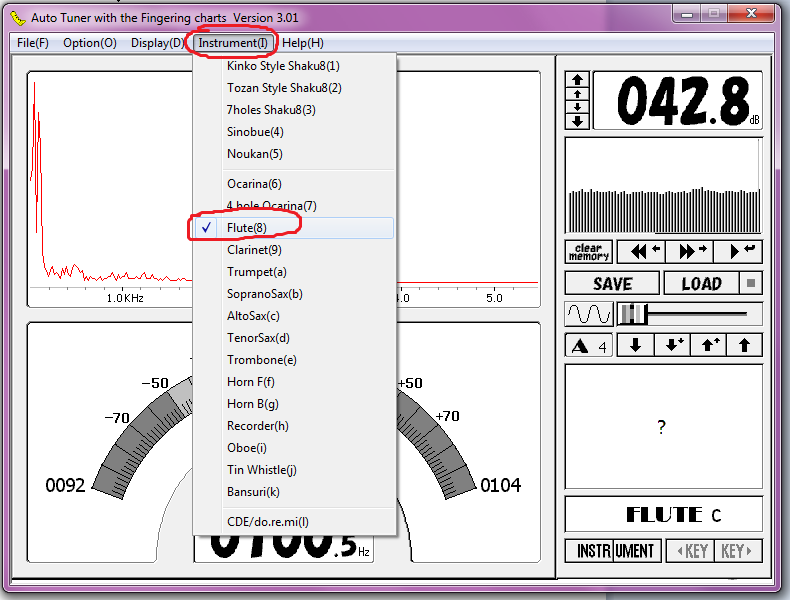This screenshot has height=600, width=790.
Task: Click the tuning fork A4 icon
Action: click(588, 346)
